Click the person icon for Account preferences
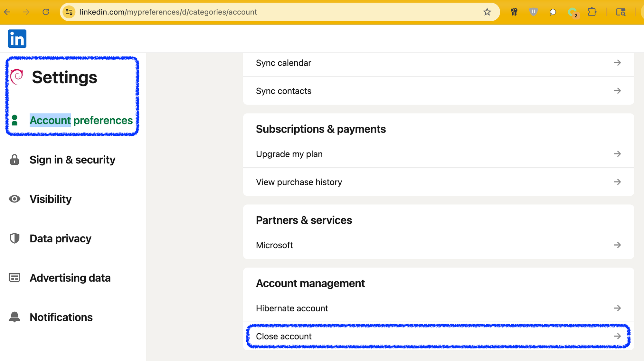Viewport: 644px width, 361px height. [x=14, y=120]
